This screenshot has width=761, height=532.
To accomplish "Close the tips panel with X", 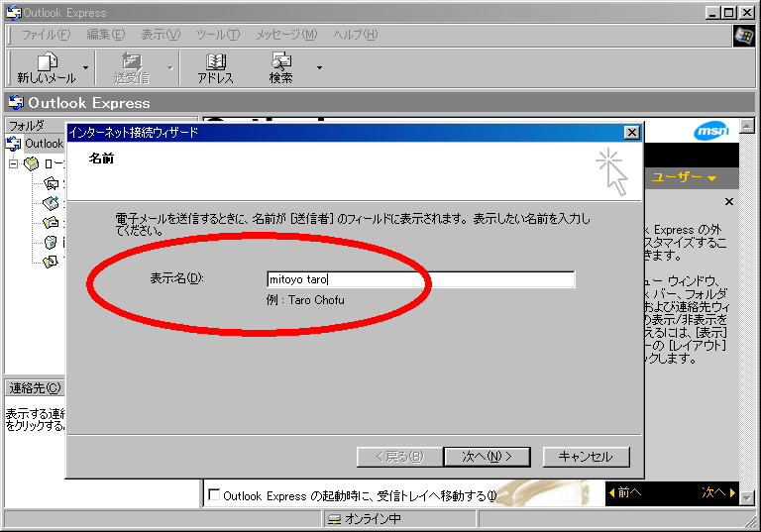I will click(729, 201).
